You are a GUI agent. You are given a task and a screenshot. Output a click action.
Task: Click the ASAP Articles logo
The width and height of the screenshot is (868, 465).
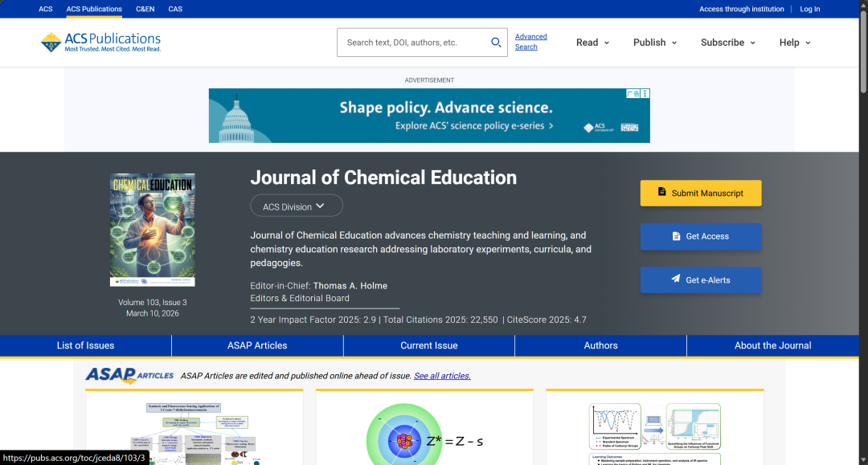pyautogui.click(x=129, y=375)
